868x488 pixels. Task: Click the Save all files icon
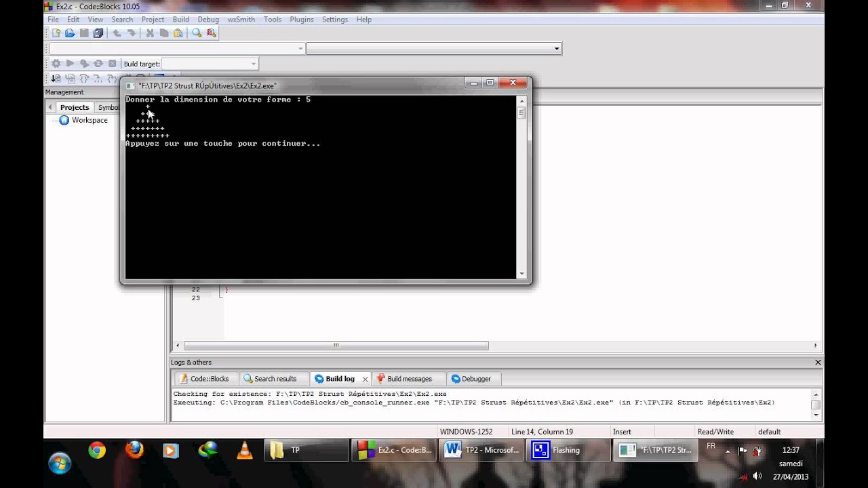tap(98, 33)
